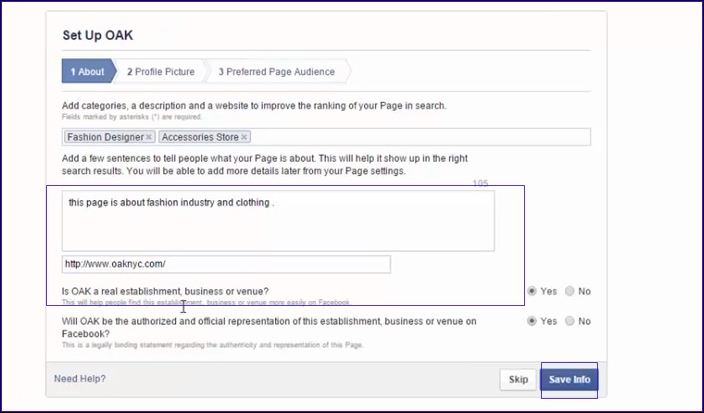Select Yes for real establishment question
Screen dimensions: 704x413
click(x=532, y=291)
